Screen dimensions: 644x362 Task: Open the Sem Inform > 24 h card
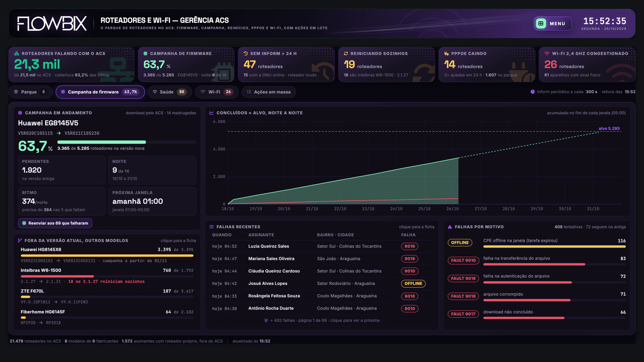(x=286, y=64)
